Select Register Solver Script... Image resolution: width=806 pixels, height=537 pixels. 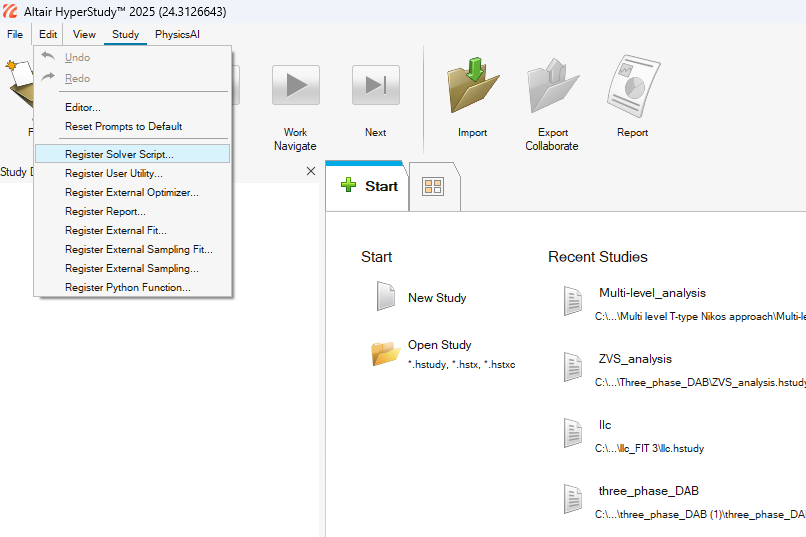[133, 154]
